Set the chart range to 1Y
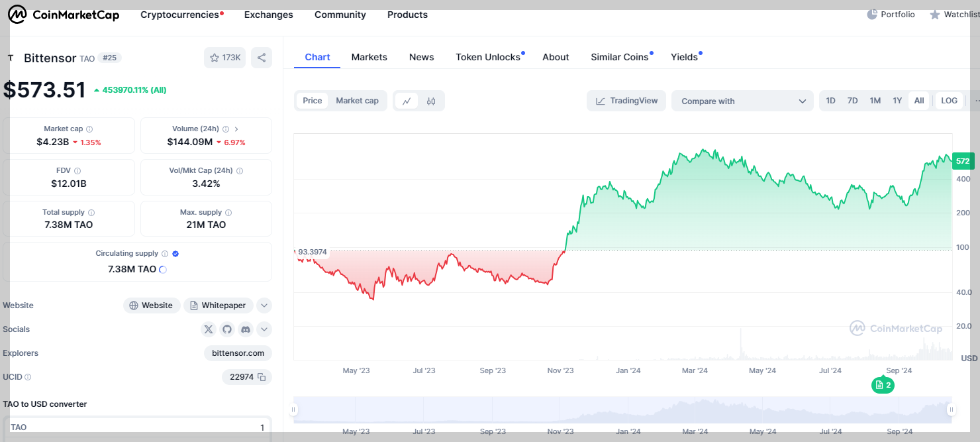The image size is (980, 442). coord(897,101)
